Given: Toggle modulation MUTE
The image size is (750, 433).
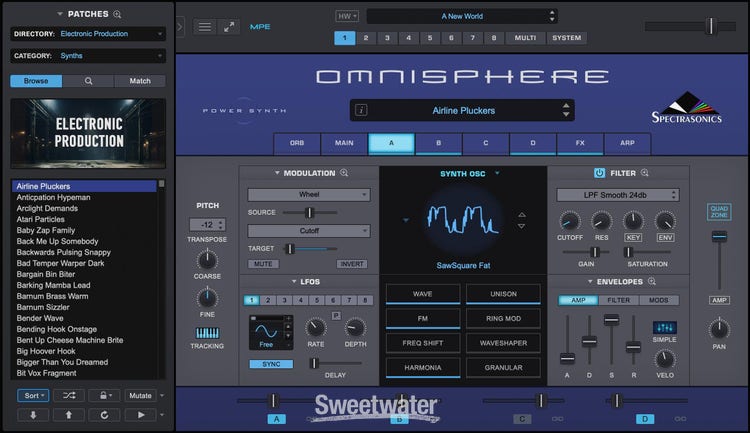Looking at the screenshot, I should 264,264.
